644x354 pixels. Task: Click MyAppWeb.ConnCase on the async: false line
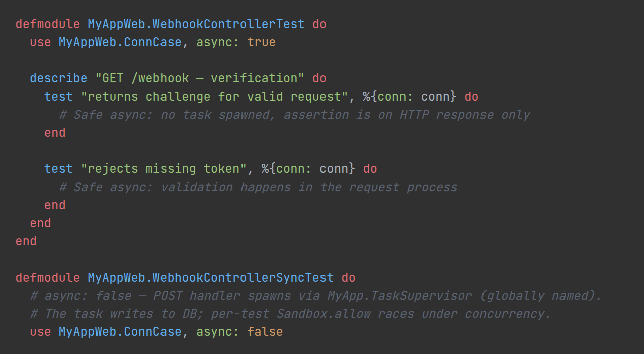click(x=120, y=332)
